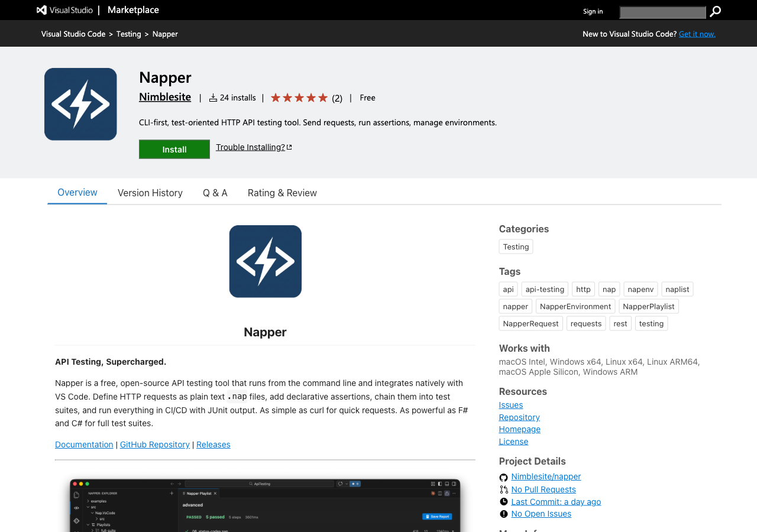Image resolution: width=757 pixels, height=532 pixels.
Task: Open the Rating & Review tab
Action: 282,193
